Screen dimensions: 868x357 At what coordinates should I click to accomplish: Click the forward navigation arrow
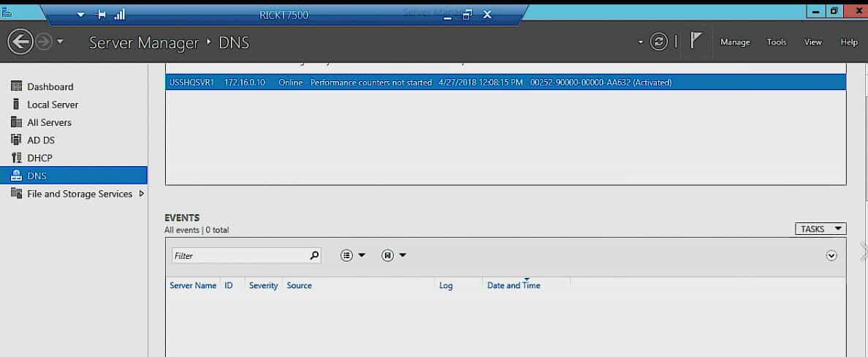point(43,42)
